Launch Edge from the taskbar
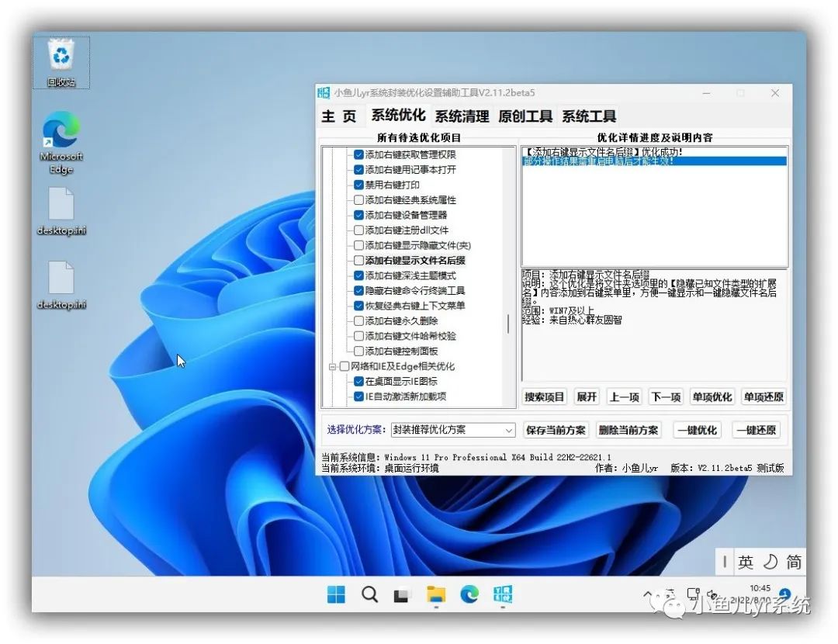This screenshot has width=838, height=644. coord(469,594)
